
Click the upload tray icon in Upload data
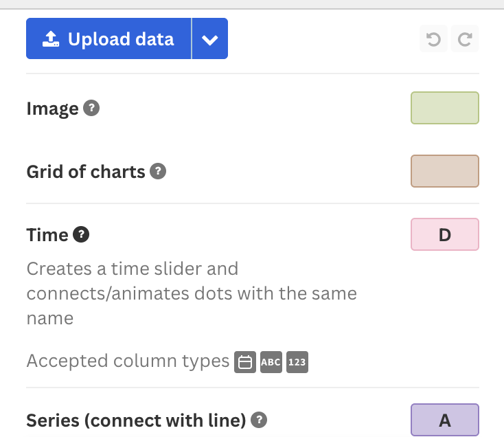[x=51, y=39]
